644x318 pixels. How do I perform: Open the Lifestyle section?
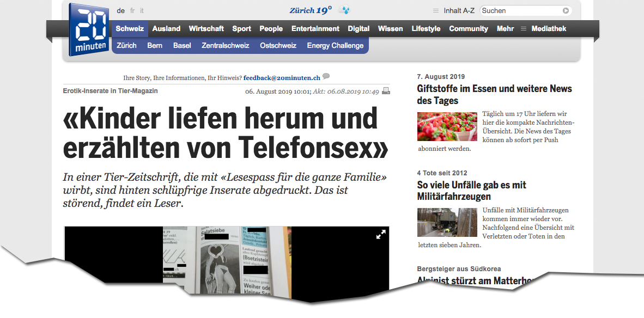tap(426, 29)
